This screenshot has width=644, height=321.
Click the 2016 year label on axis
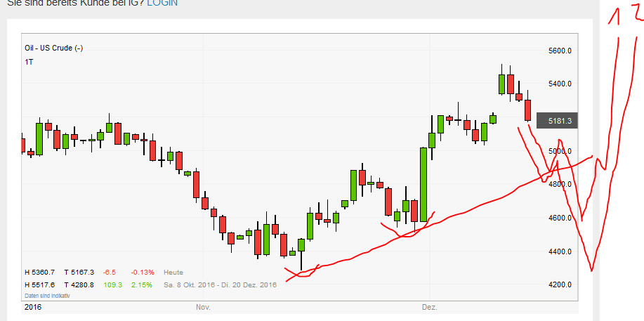click(33, 307)
